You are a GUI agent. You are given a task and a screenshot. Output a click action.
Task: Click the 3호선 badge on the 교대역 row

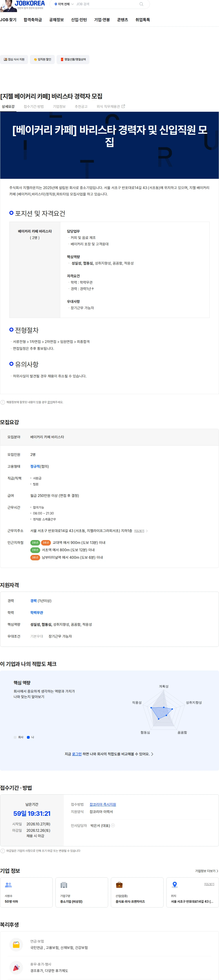tap(46, 543)
